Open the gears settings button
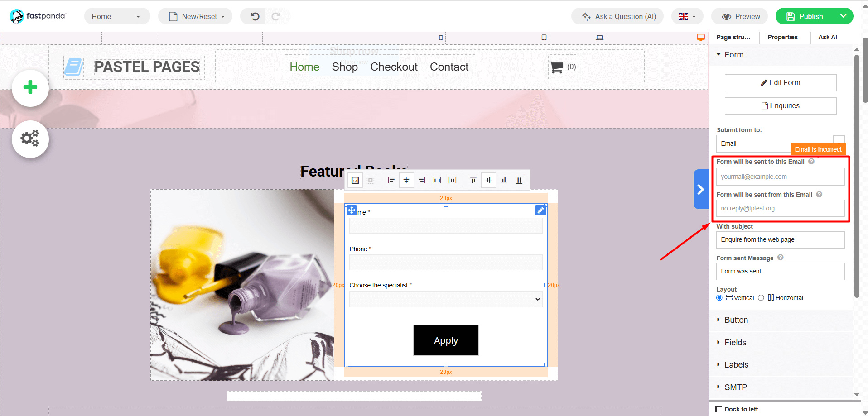 click(30, 139)
